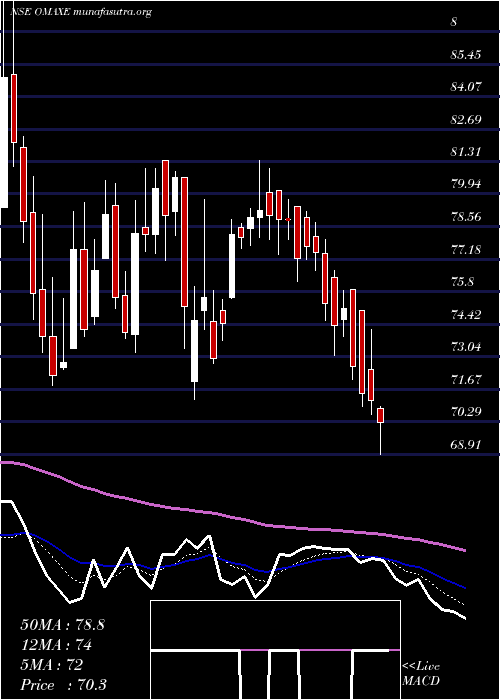
Task: Click the 5MA : 72 reading
Action: 51,665
